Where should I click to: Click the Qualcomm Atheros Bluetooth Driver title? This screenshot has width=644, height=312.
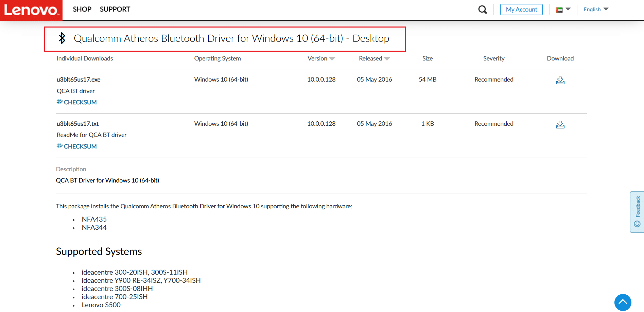point(231,38)
